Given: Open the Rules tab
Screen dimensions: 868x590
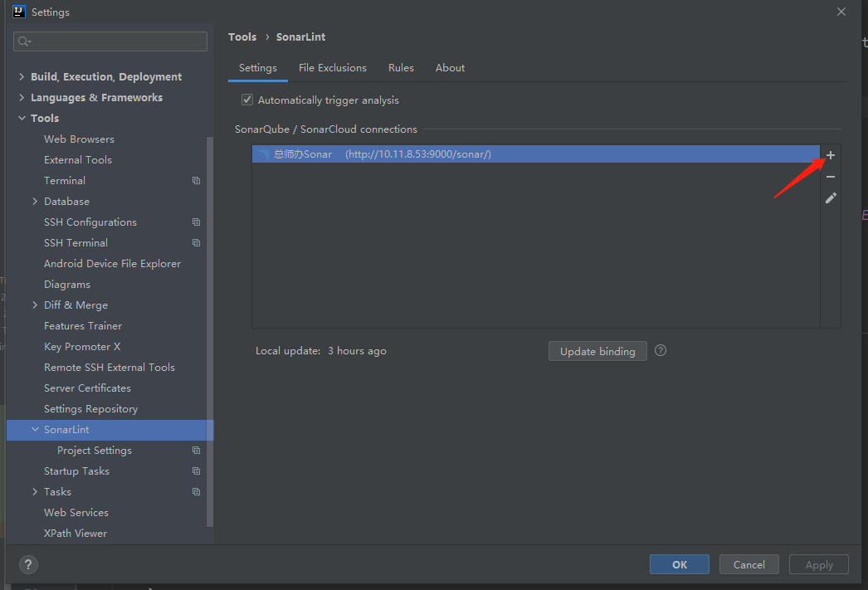Looking at the screenshot, I should click(401, 68).
